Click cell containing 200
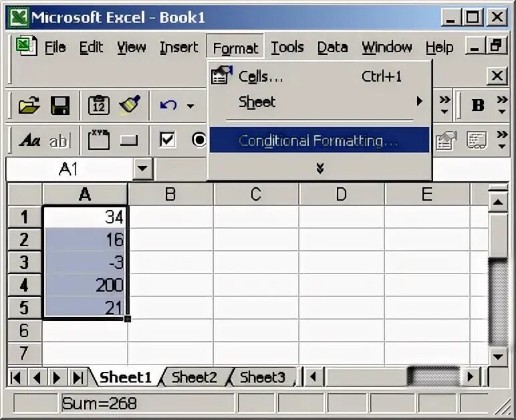The width and height of the screenshot is (516, 420). click(x=86, y=285)
